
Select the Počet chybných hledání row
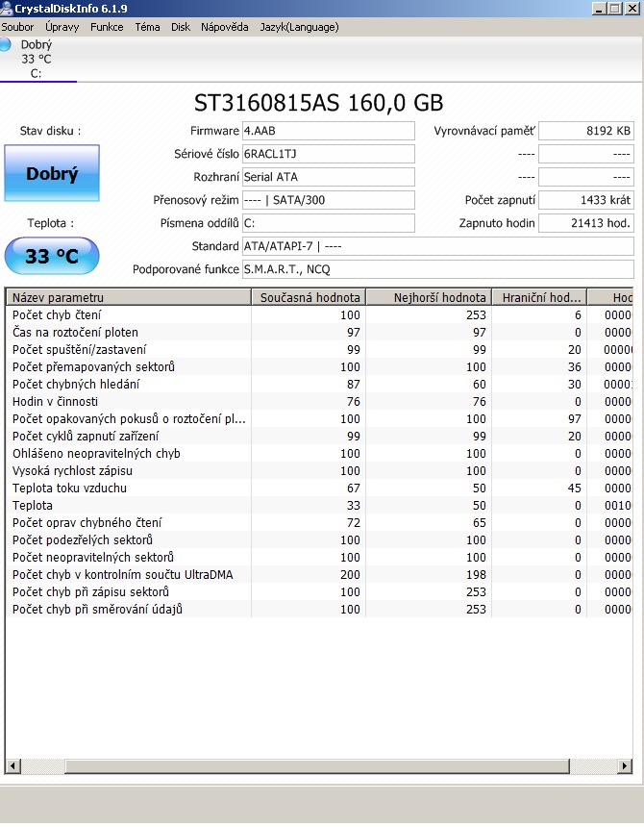click(x=319, y=384)
